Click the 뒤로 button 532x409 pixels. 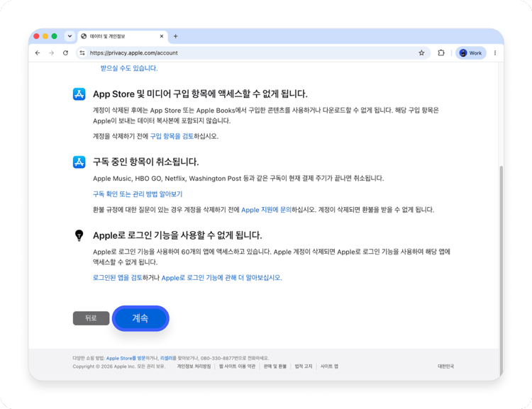91,318
